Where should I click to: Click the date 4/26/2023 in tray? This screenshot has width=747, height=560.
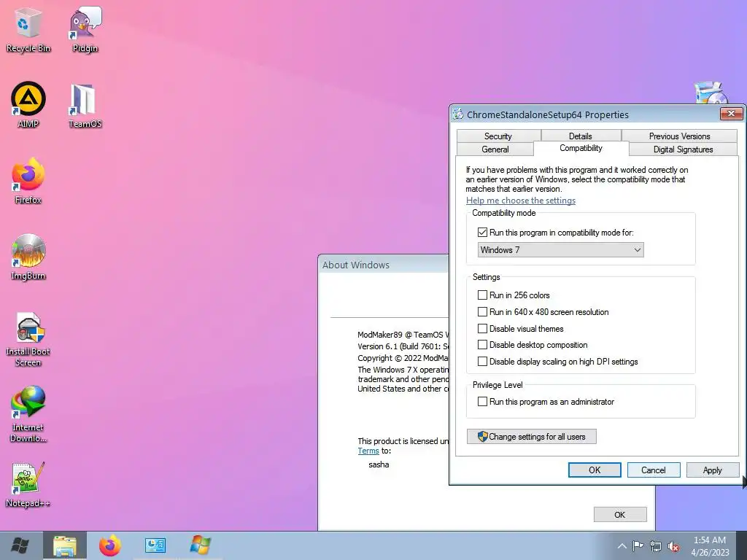point(711,553)
